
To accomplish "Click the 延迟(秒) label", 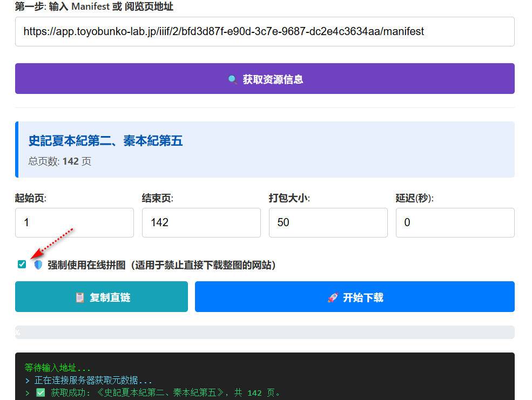I will coord(415,198).
